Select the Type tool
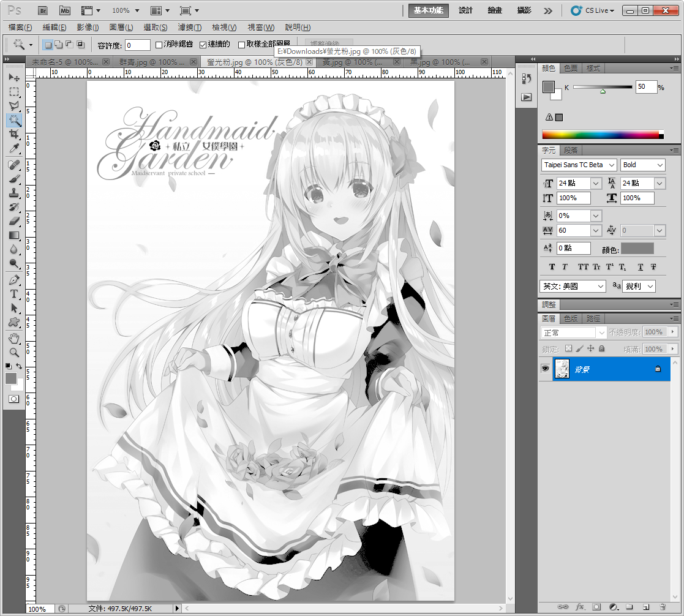684x616 pixels. coord(14,294)
